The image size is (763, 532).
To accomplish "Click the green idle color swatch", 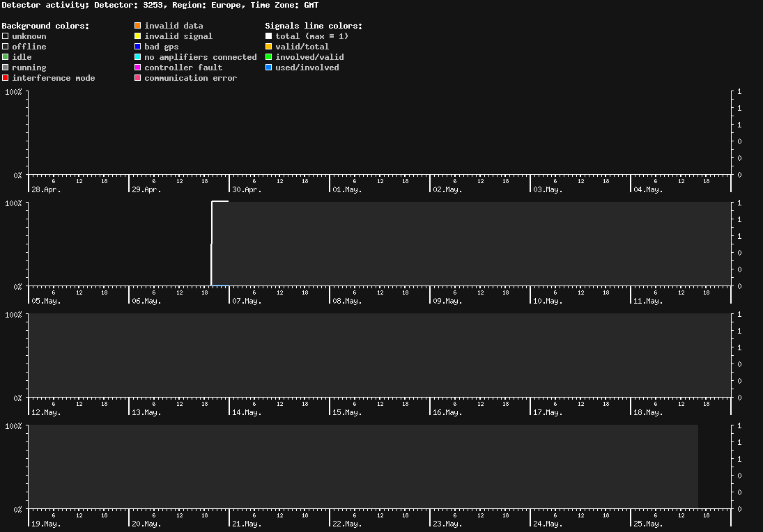I will 6,57.
